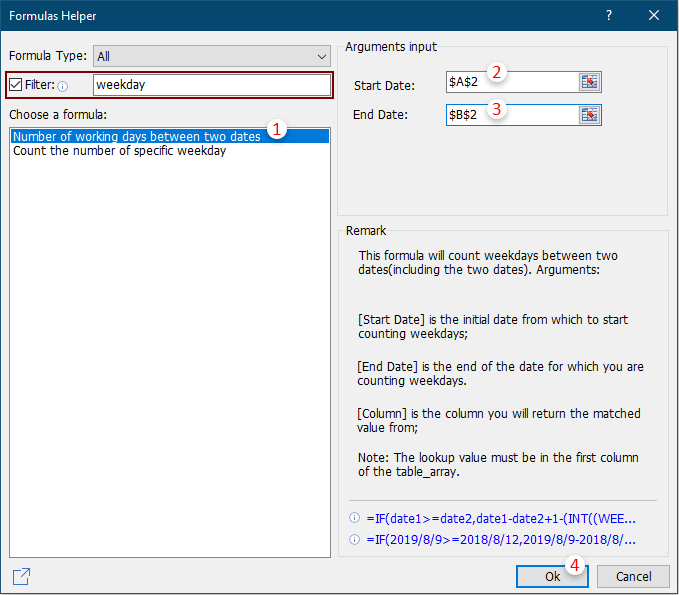Click the share/popout icon at bottom left

pyautogui.click(x=21, y=576)
